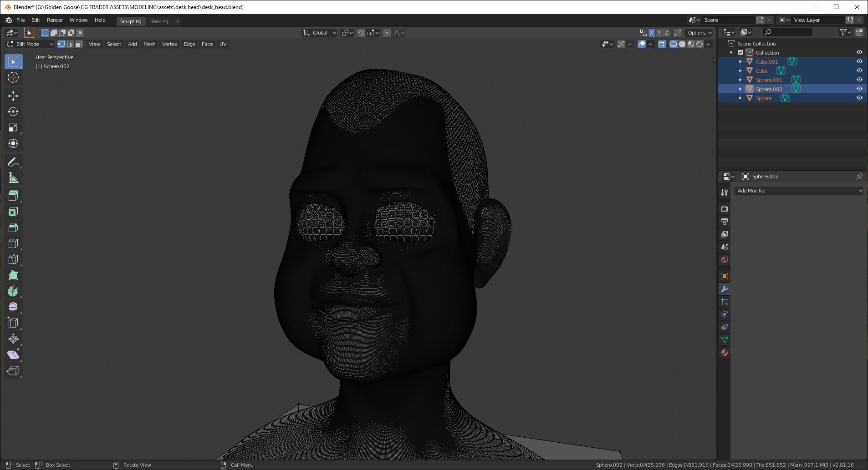The image size is (868, 470).
Task: Expand the Cube item in the outliner
Action: tap(740, 71)
